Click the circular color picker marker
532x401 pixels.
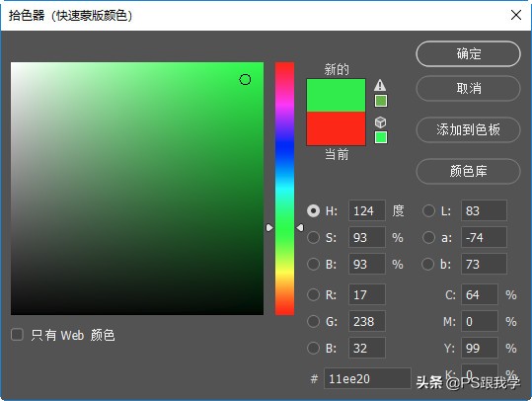245,80
